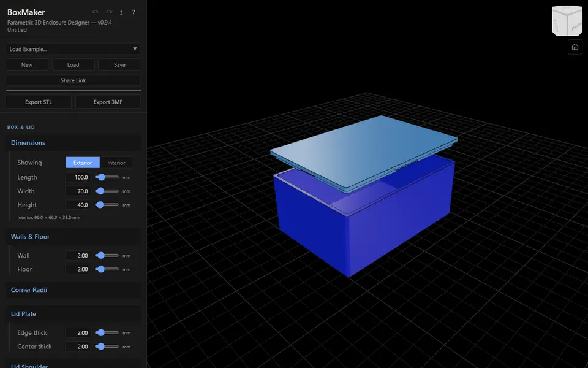The image size is (588, 368).
Task: Reset view with home icon
Action: coord(575,47)
